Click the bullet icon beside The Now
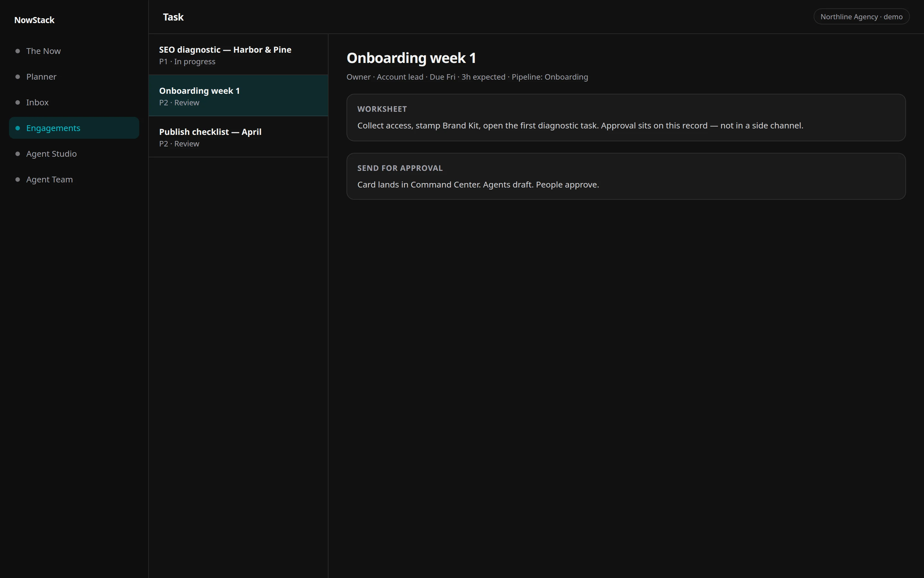Screen dimensions: 924x578 (x=18, y=51)
